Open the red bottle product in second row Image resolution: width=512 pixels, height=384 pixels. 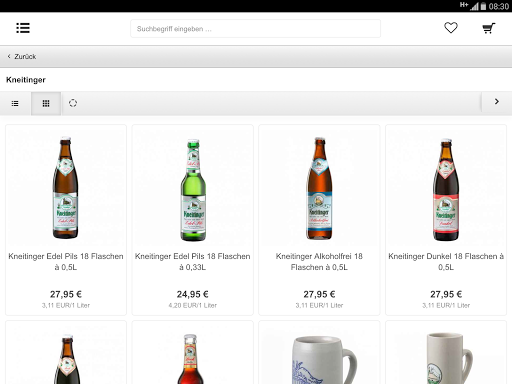(193, 352)
